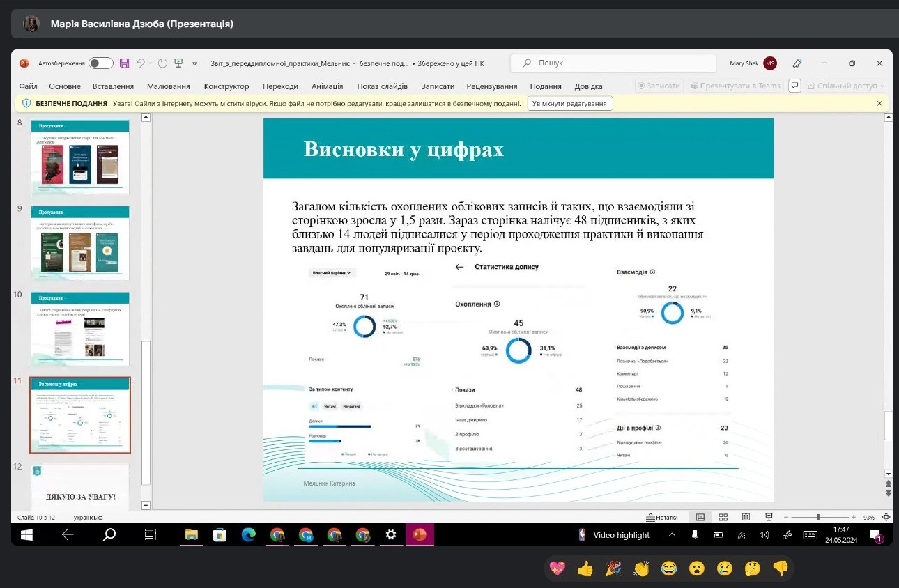Click the pen-with-sparkle icon beside the MS avatar
The height and width of the screenshot is (588, 899).
pos(798,63)
